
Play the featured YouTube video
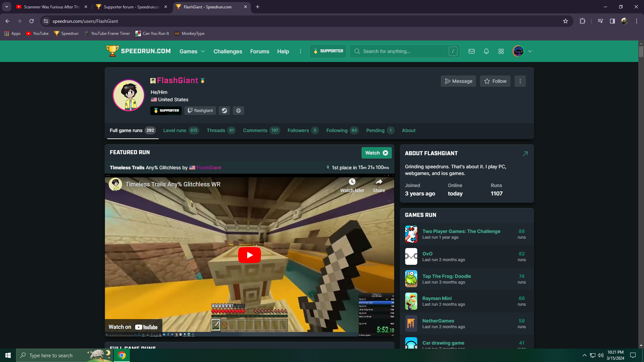(x=250, y=255)
